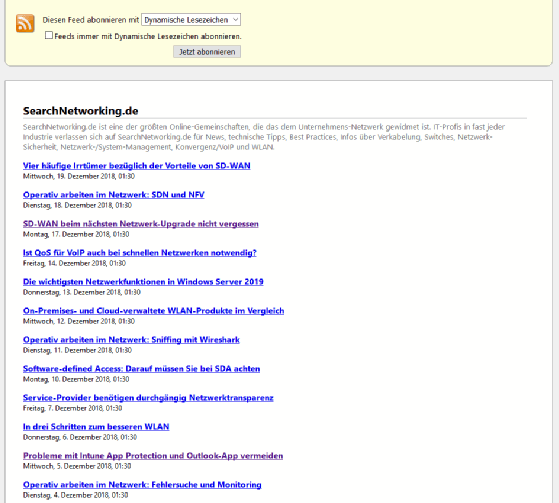Image resolution: width=559 pixels, height=503 pixels.
Task: Click date Dienstag, 18. Dezember 2018
Action: [77, 205]
